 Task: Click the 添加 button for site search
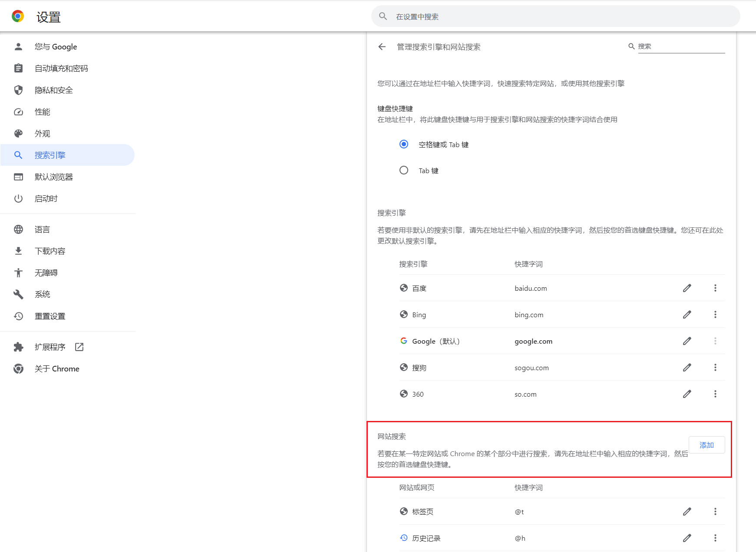point(706,445)
